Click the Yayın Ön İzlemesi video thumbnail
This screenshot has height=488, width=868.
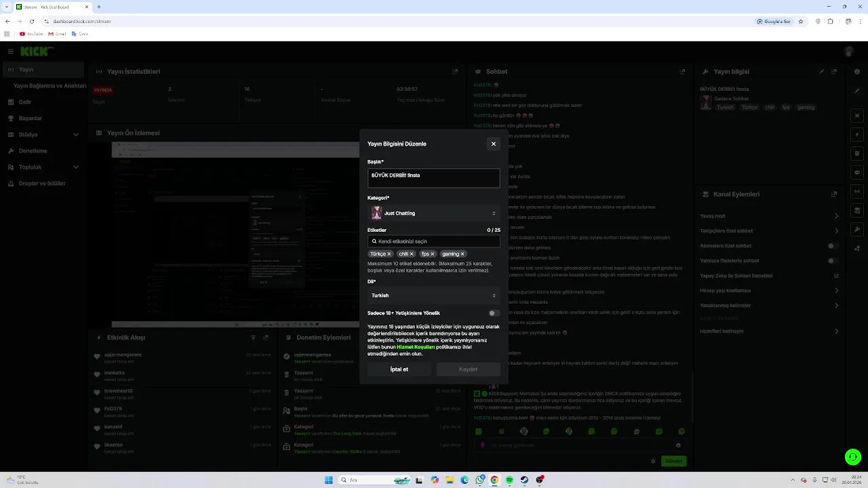(x=235, y=235)
